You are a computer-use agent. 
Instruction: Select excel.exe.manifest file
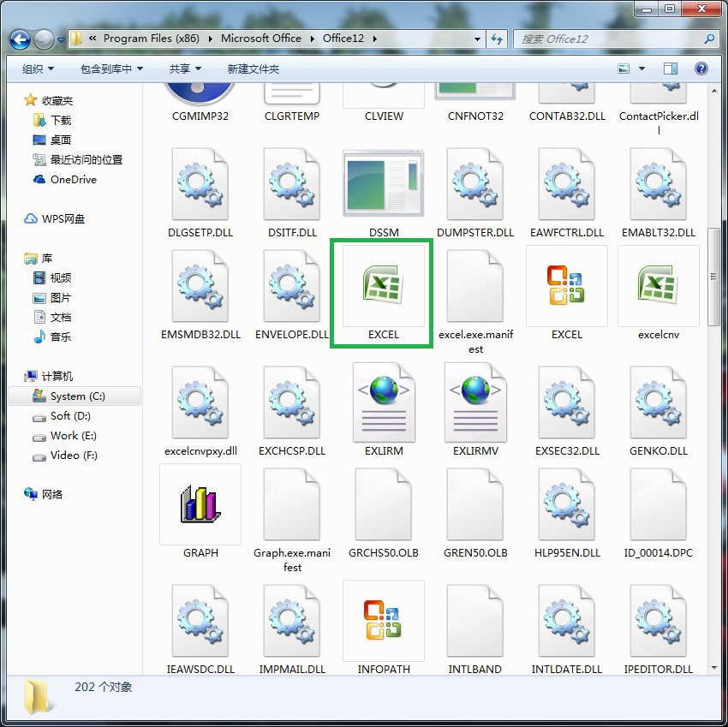click(475, 301)
